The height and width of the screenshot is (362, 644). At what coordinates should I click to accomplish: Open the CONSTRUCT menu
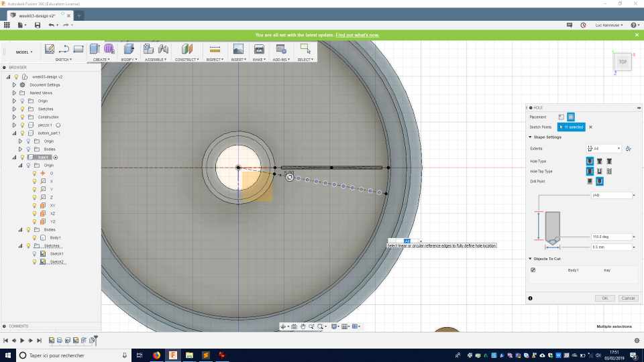[187, 60]
